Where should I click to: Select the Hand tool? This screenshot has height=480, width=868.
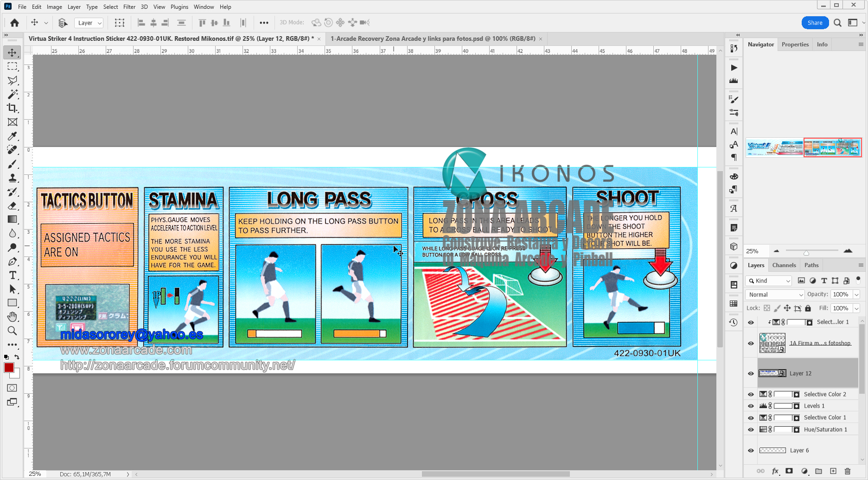(x=13, y=317)
